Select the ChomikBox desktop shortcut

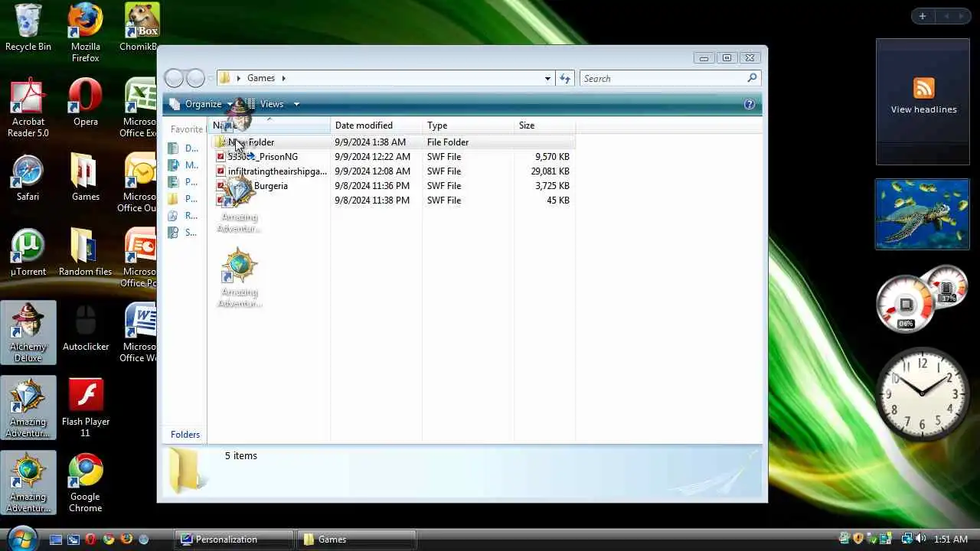[x=141, y=28]
